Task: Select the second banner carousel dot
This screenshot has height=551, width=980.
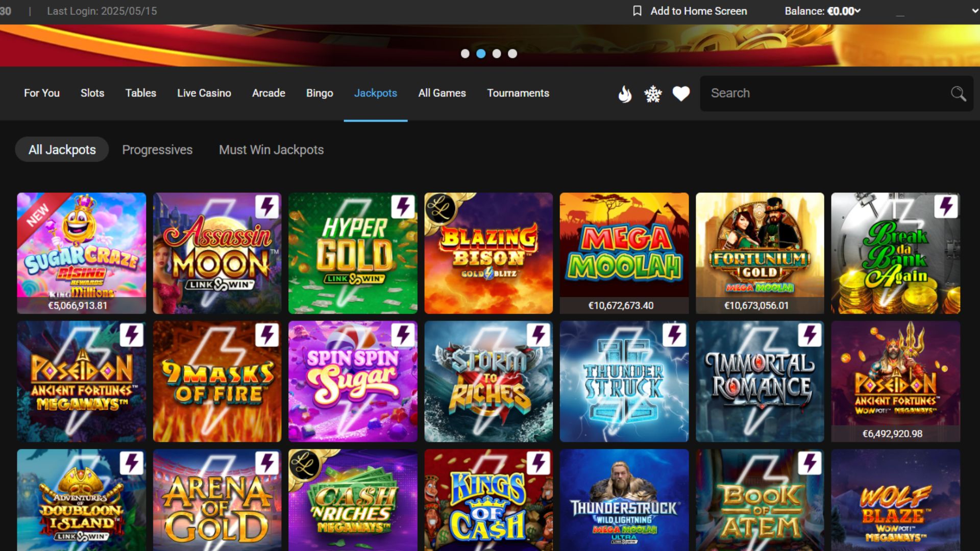Action: point(481,54)
